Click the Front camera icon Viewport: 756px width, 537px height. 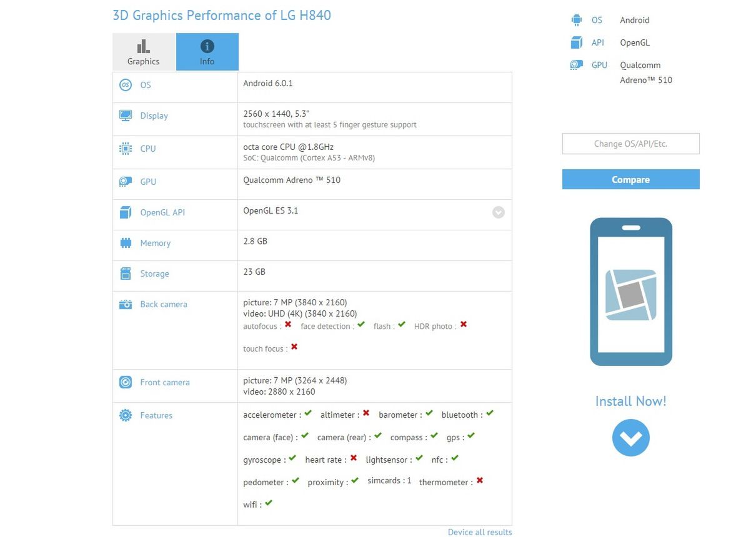pos(126,382)
